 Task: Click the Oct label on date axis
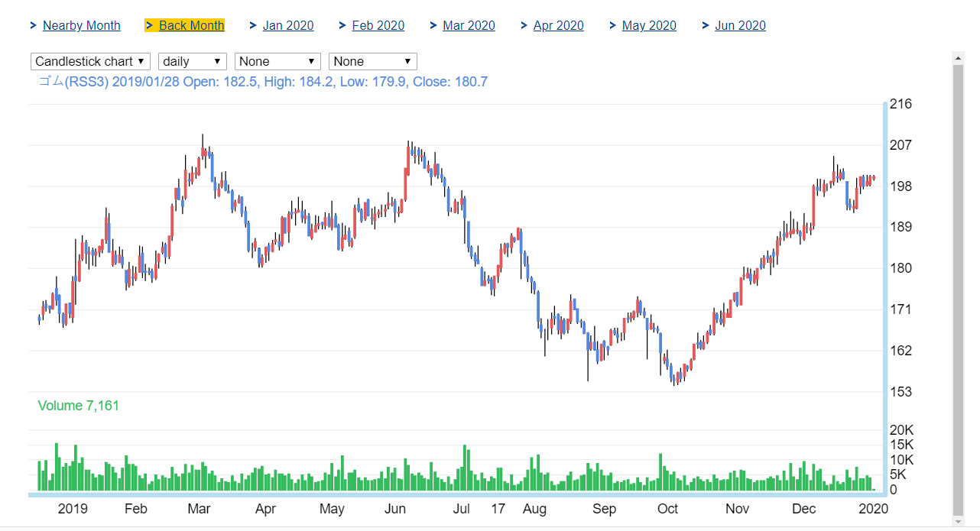pyautogui.click(x=668, y=509)
